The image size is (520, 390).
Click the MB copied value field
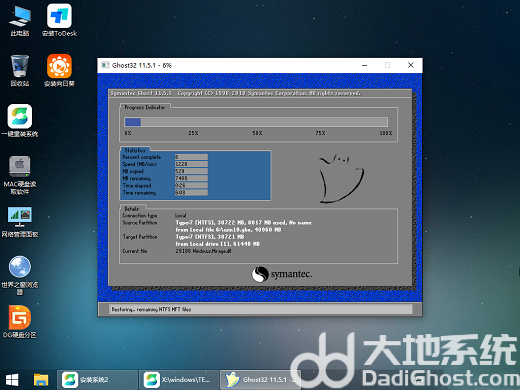(x=191, y=171)
